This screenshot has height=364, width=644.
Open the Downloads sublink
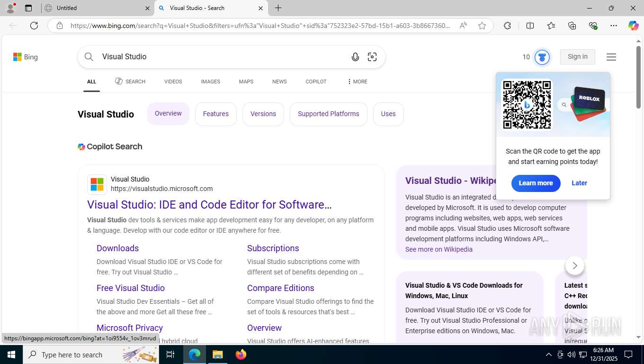tap(117, 248)
